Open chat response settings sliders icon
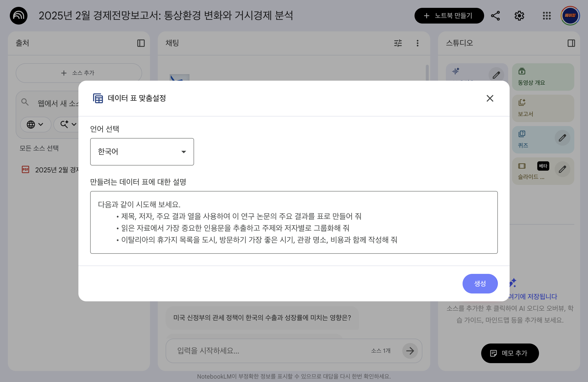This screenshot has width=588, height=382. (x=398, y=43)
